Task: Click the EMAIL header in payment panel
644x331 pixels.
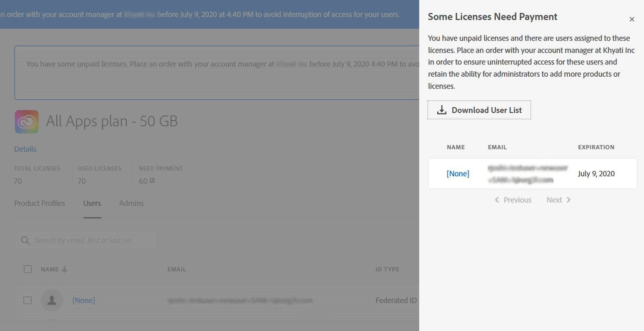Action: [497, 147]
